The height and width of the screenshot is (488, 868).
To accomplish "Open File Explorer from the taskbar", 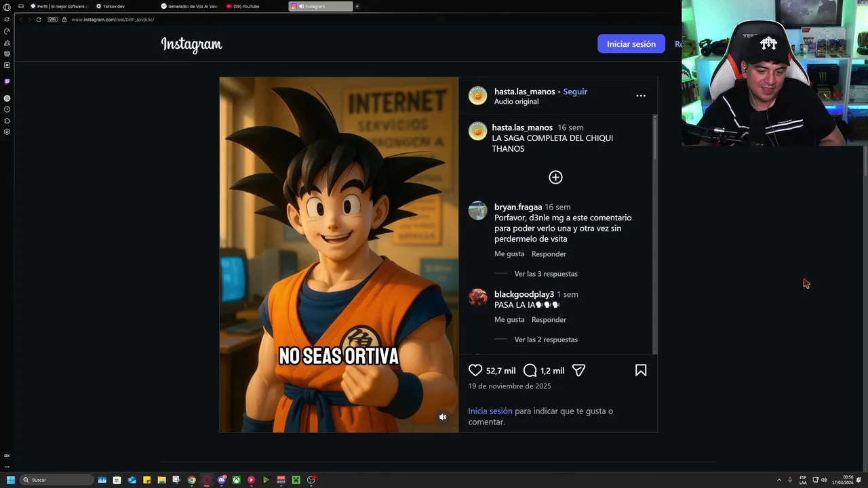I will 162,480.
